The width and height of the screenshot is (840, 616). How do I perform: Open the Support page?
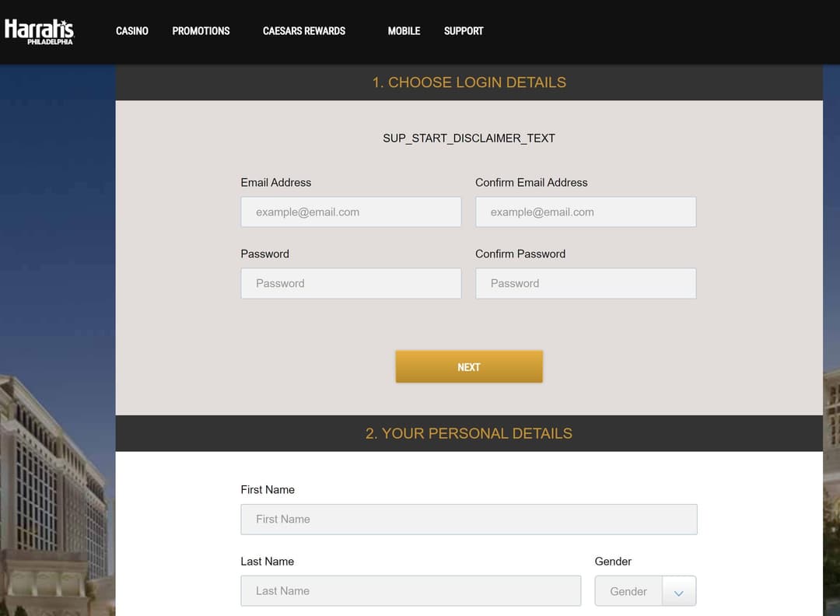(x=464, y=31)
